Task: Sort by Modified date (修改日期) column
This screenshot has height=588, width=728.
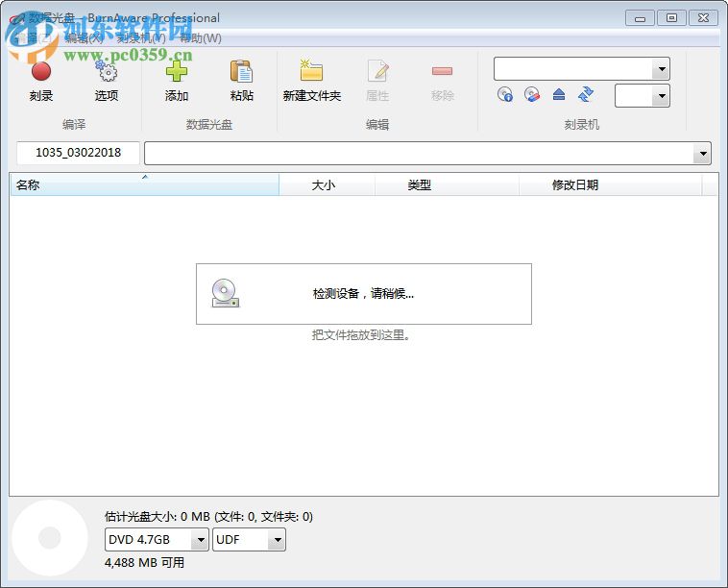Action: (x=611, y=184)
